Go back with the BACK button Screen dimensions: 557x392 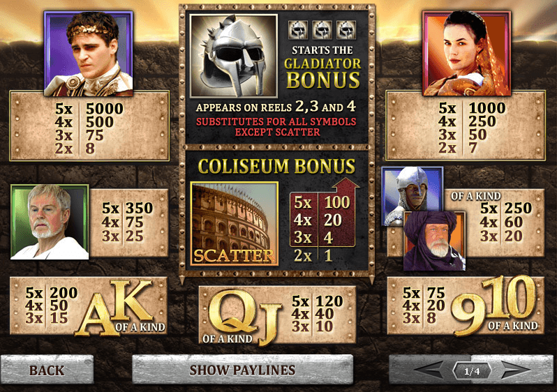pyautogui.click(x=47, y=370)
